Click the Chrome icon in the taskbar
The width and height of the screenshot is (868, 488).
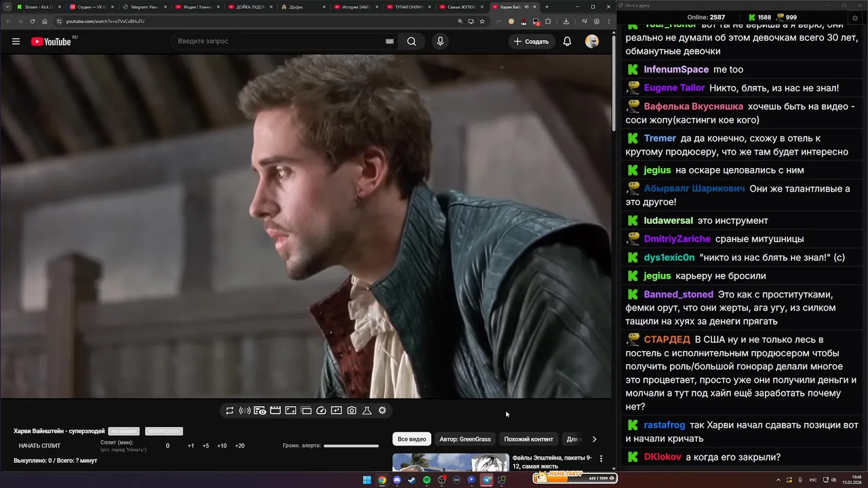point(382,480)
